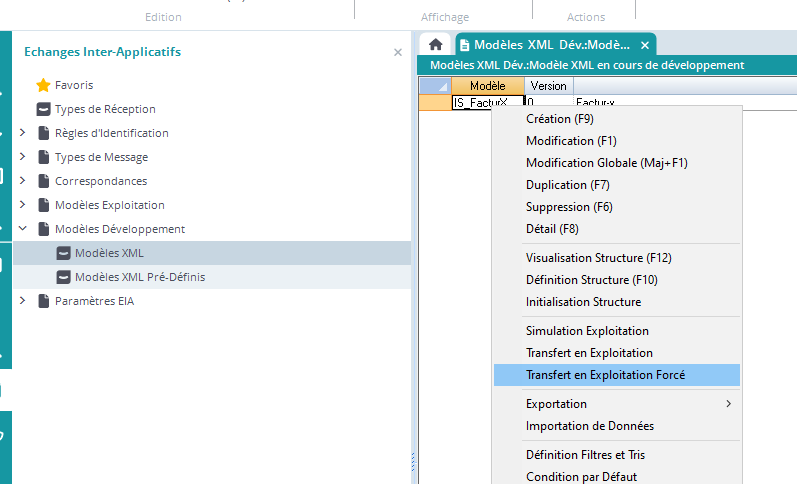Click the Modèles XML Pré-Défini icon
The width and height of the screenshot is (797, 484).
coord(63,277)
